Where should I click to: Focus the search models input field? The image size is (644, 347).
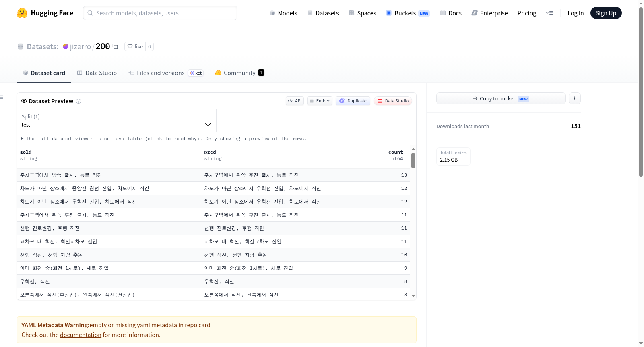pos(160,13)
